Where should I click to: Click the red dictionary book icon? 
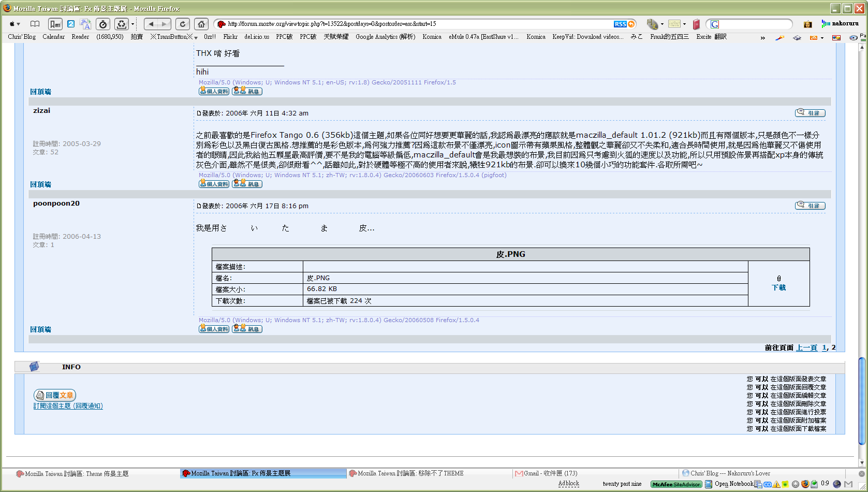(696, 24)
